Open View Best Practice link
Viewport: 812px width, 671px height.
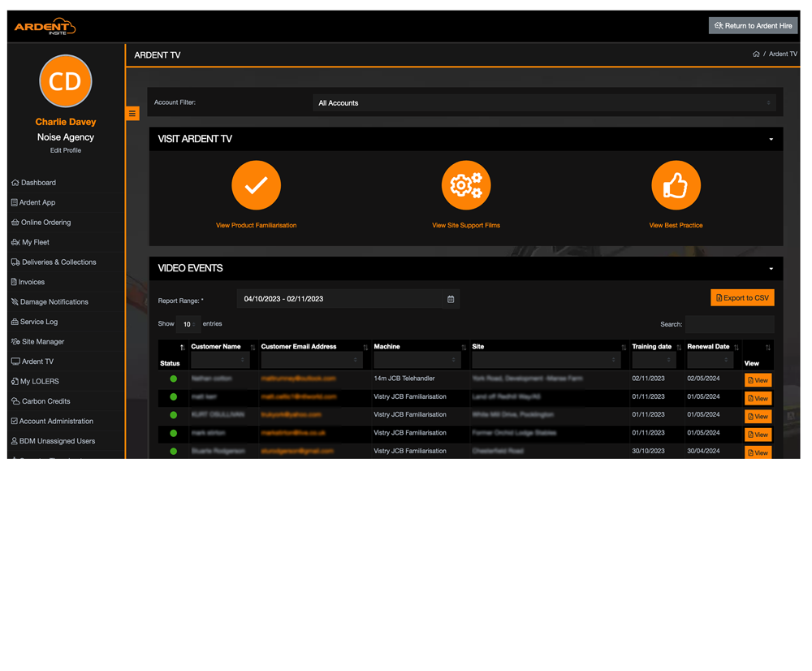[x=676, y=225]
